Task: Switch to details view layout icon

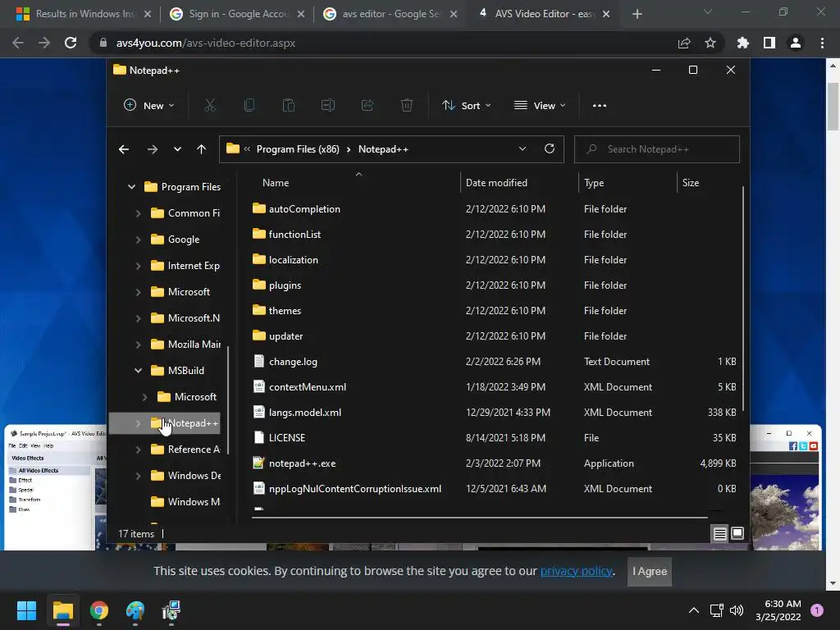Action: 719,533
